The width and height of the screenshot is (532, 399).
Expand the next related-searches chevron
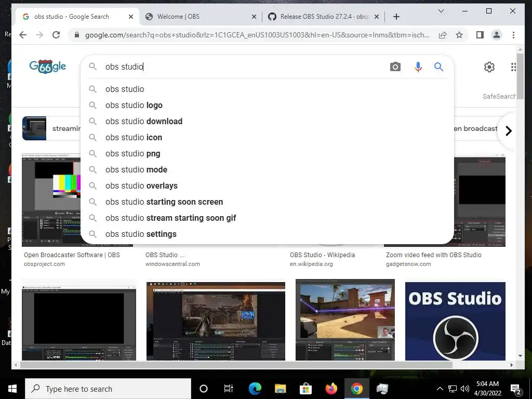coord(508,131)
